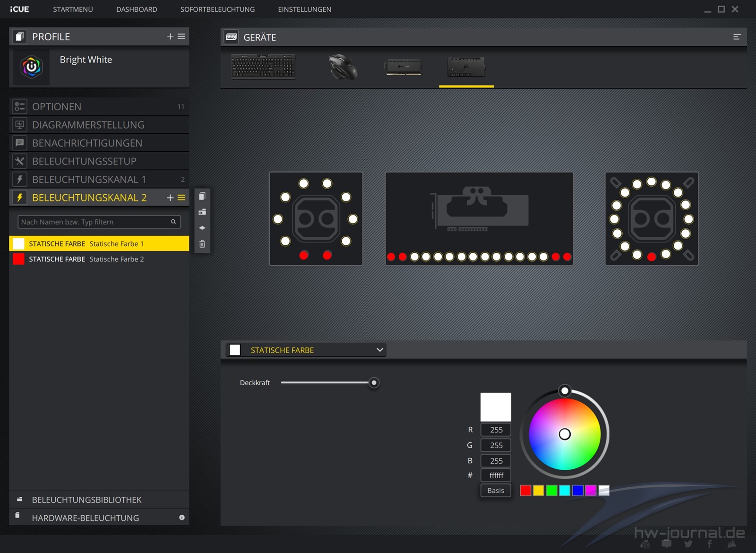Click the large white color preview
Screen dimensions: 756x553
(x=496, y=406)
